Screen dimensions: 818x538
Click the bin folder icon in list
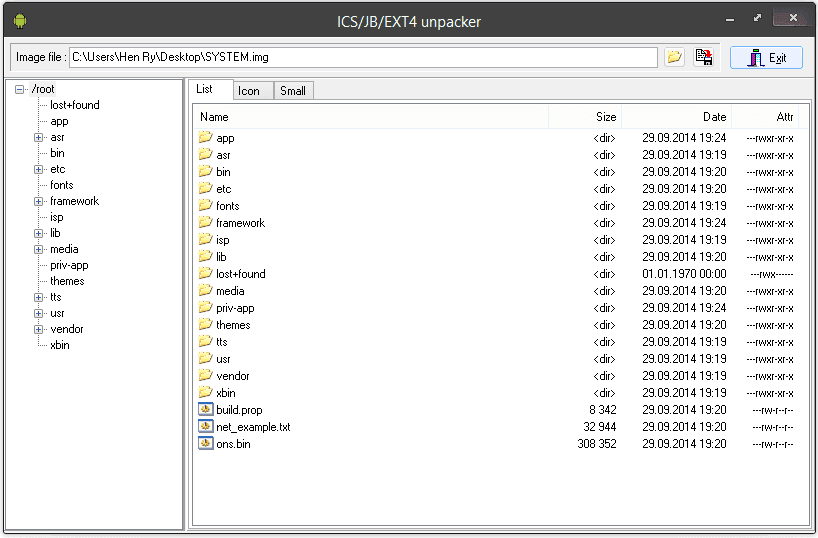pos(206,171)
